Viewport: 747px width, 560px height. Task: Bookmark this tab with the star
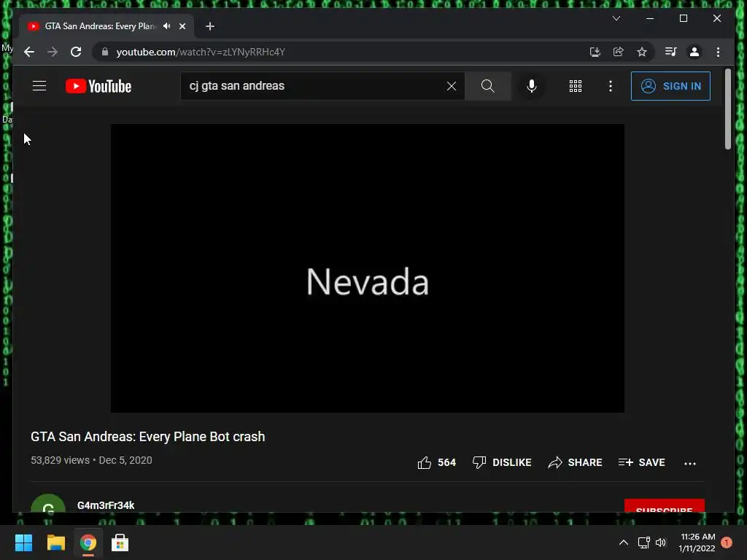tap(642, 52)
